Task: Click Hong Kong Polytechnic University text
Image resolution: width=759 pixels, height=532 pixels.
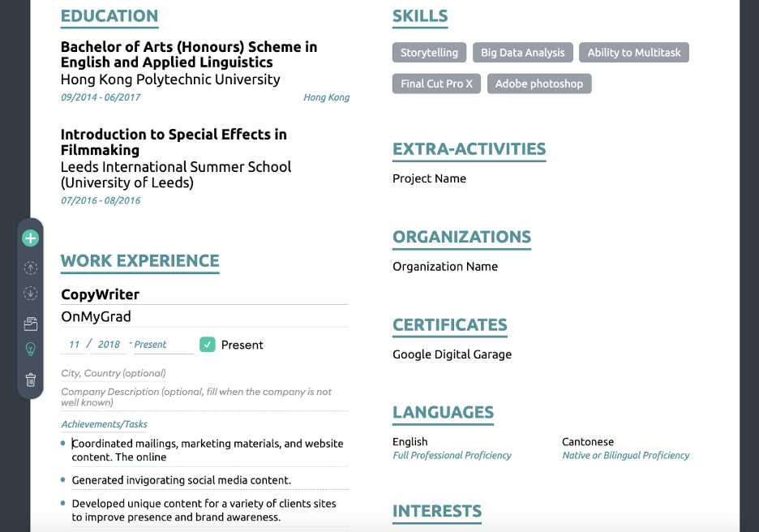Action: [x=170, y=79]
